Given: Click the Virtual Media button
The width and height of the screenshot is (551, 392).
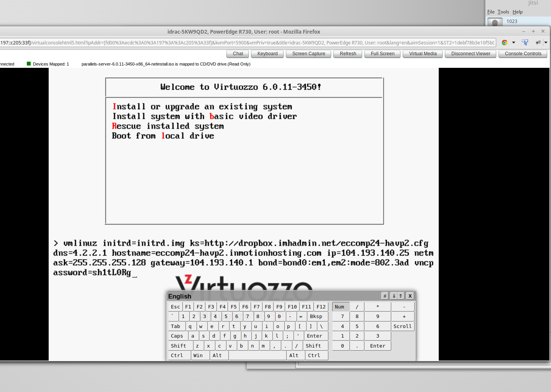Looking at the screenshot, I should click(x=423, y=54).
